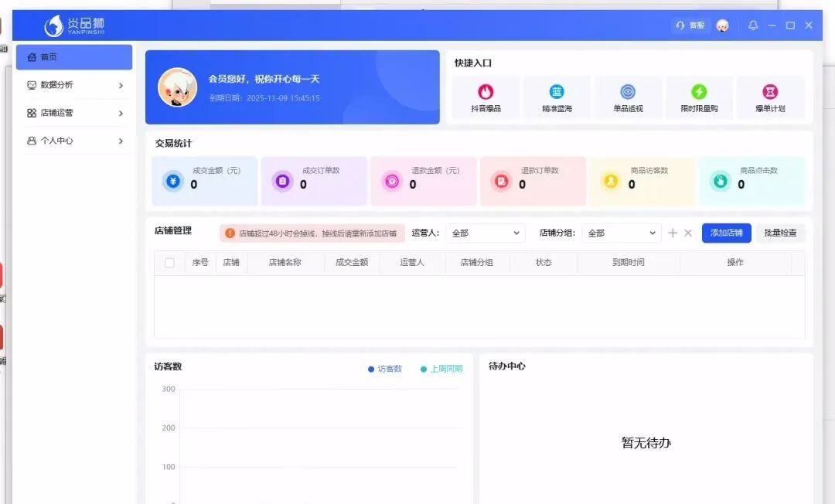Screen dimensions: 835x504
Task: Open the 爆单计划 hourglass icon
Action: [x=770, y=93]
